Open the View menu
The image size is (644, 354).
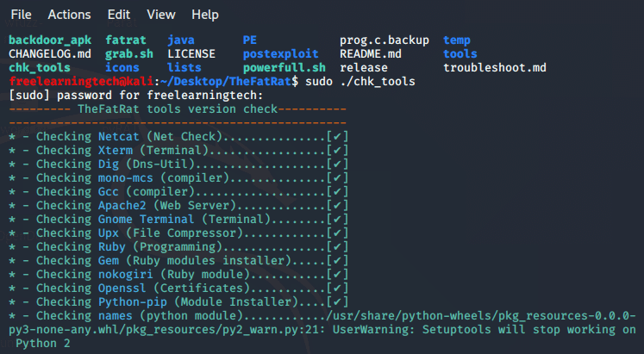(161, 15)
